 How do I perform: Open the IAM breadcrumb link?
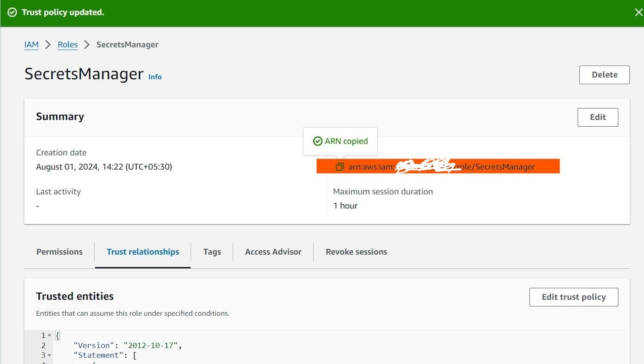point(31,45)
